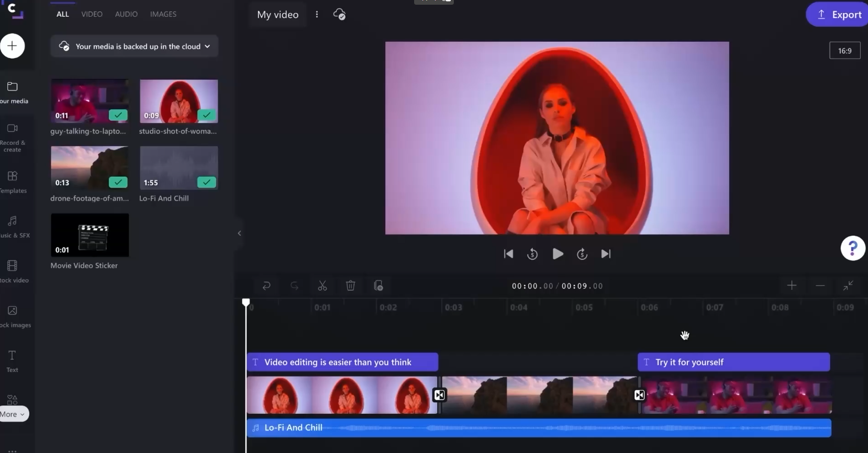This screenshot has height=453, width=868.
Task: Skip forward five seconds
Action: (582, 254)
